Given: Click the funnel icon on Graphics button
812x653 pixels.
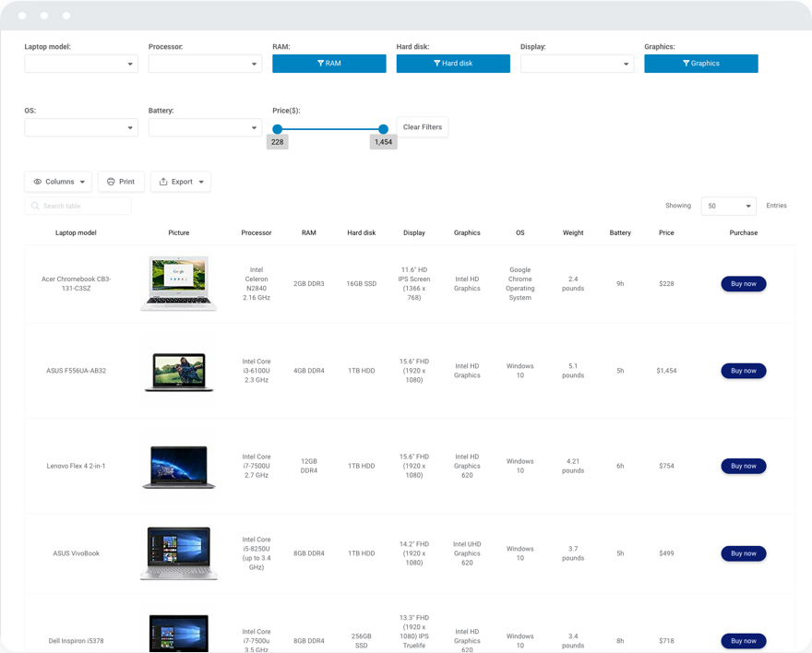Looking at the screenshot, I should pos(687,63).
